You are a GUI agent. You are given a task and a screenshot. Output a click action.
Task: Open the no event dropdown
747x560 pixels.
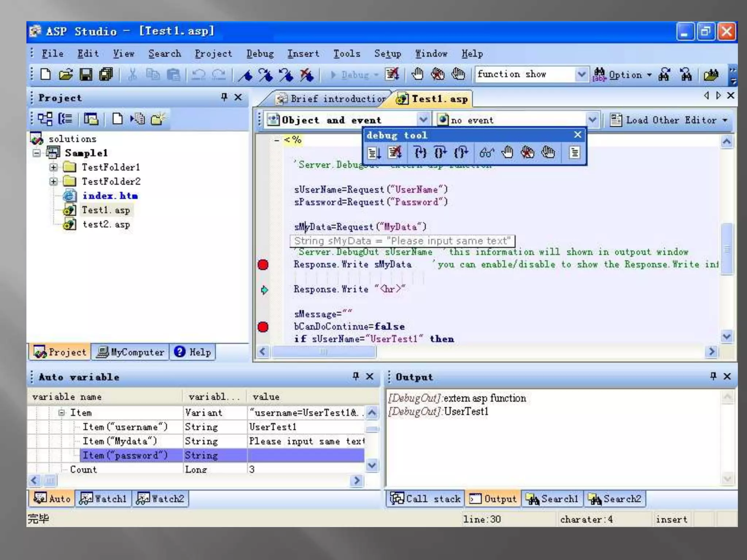[x=592, y=120]
